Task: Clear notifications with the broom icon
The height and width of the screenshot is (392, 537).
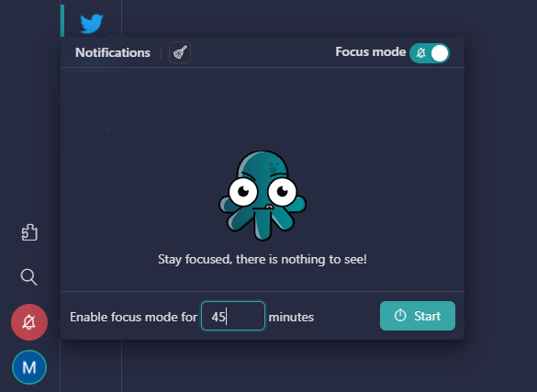Action: click(x=180, y=52)
